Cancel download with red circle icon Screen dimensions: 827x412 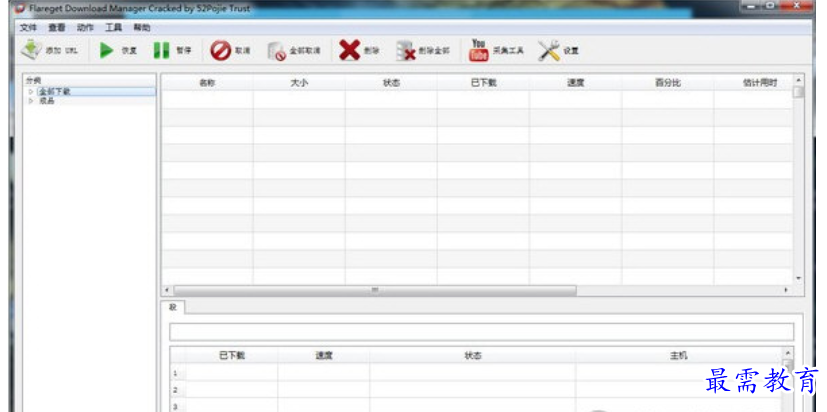click(220, 51)
